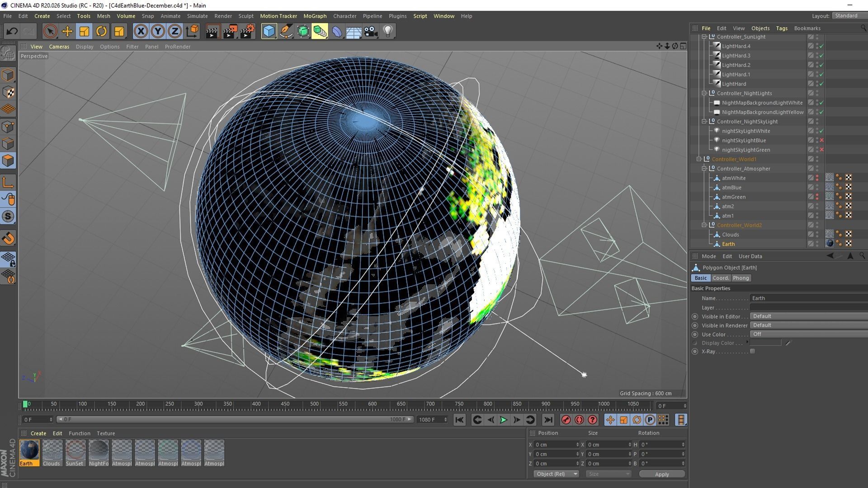Viewport: 868px width, 488px height.
Task: Click the 0 F–1080 F timeline range bar
Action: 235,420
